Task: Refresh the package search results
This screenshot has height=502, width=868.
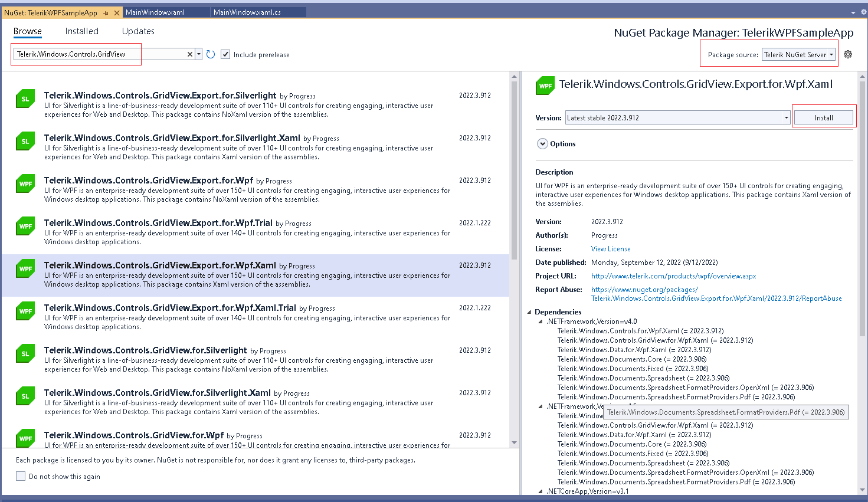Action: [x=211, y=54]
